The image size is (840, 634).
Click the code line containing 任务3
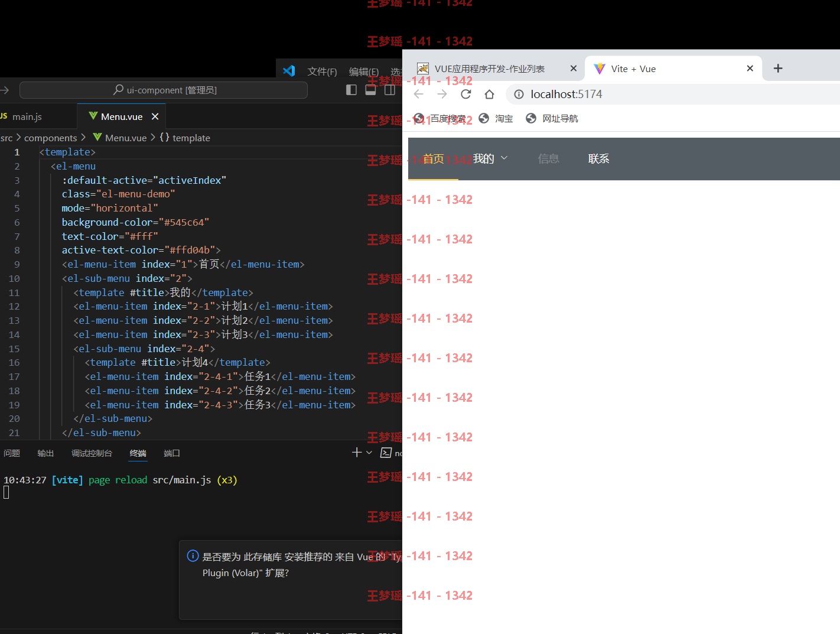[220, 405]
